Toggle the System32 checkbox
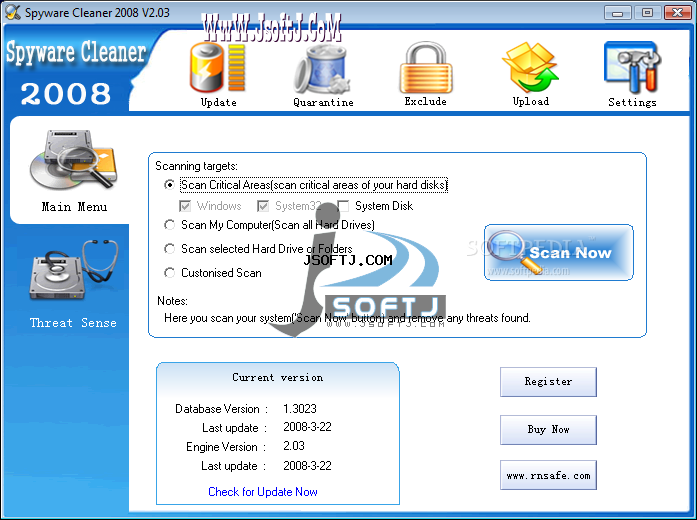The image size is (697, 520). 263,206
